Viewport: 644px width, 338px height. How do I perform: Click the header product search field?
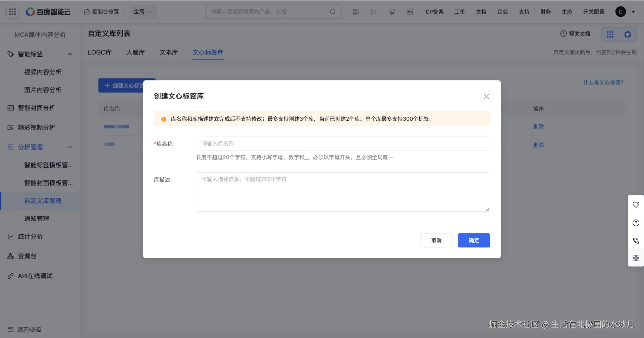click(x=273, y=12)
